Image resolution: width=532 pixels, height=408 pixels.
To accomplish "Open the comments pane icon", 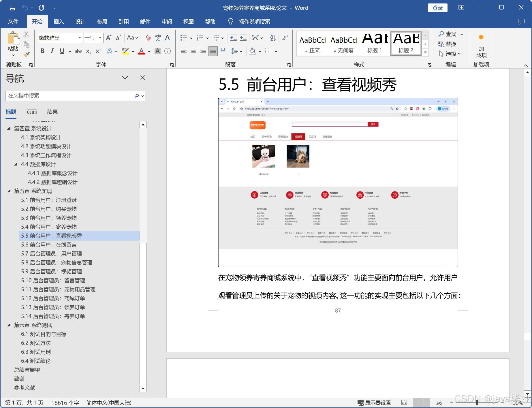I will point(521,22).
